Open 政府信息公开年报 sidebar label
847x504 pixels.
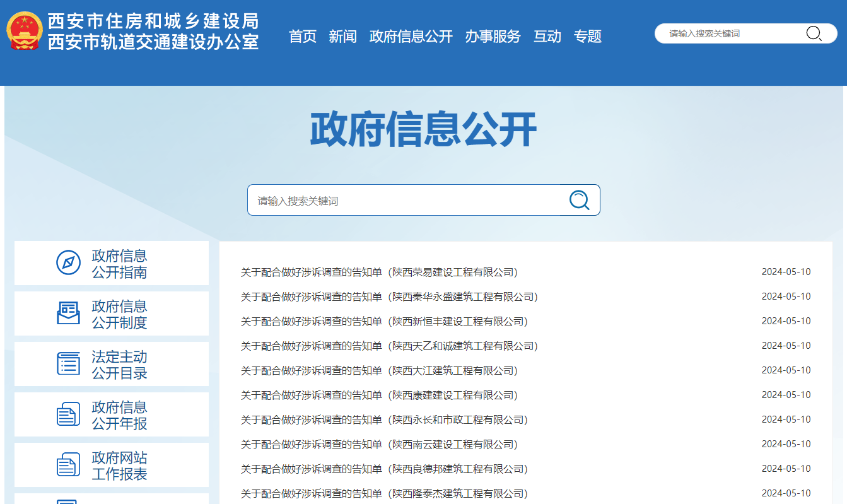coord(119,415)
